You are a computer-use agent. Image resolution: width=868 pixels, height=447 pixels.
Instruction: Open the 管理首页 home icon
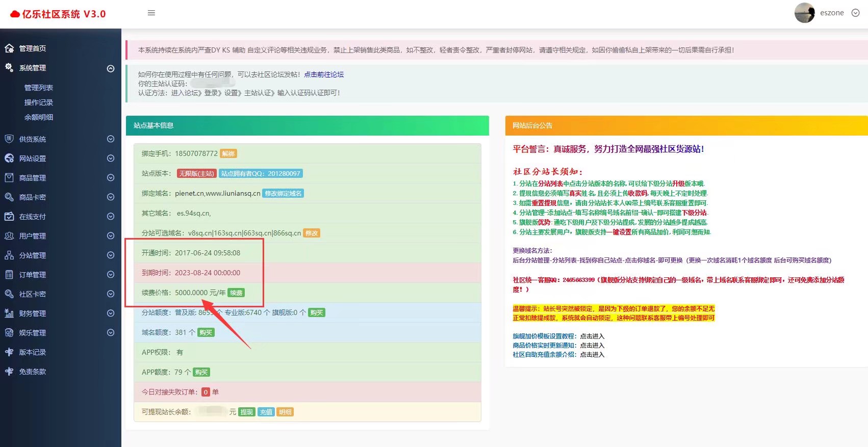click(x=9, y=48)
